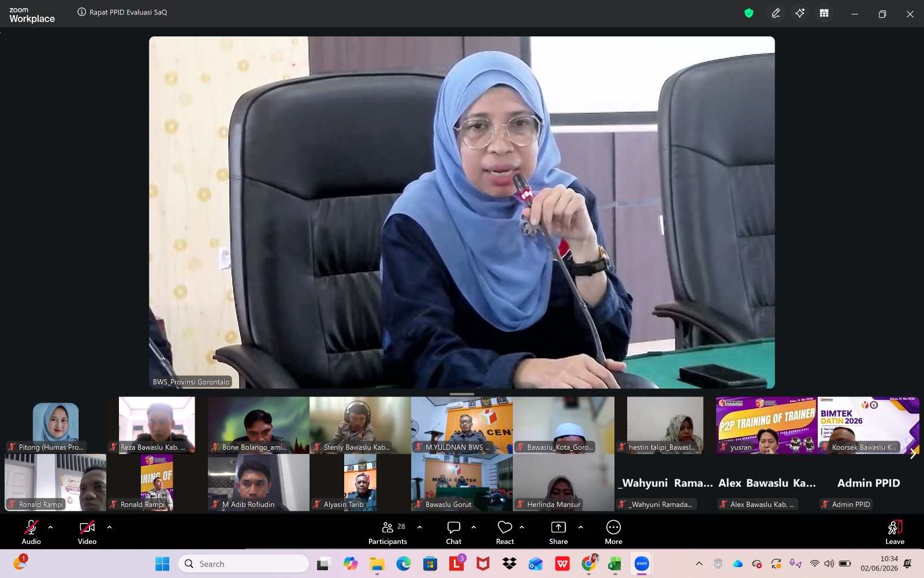Open the More options menu

pyautogui.click(x=613, y=532)
